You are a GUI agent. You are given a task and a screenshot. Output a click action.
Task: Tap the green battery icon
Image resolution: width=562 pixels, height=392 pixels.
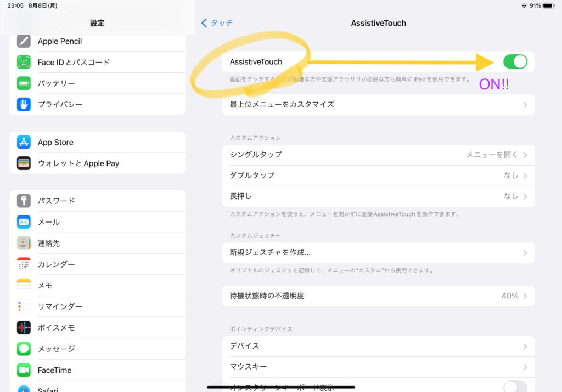[24, 83]
